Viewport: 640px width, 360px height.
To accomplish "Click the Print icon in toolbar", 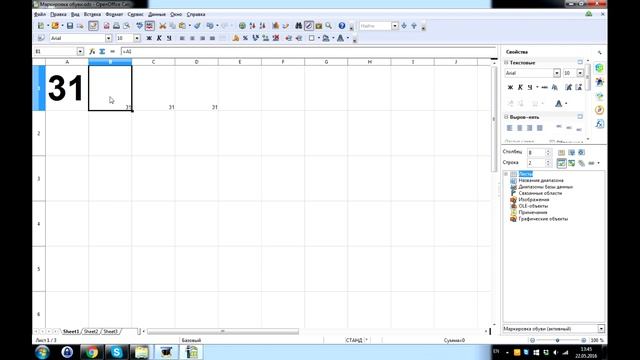I will [x=116, y=26].
